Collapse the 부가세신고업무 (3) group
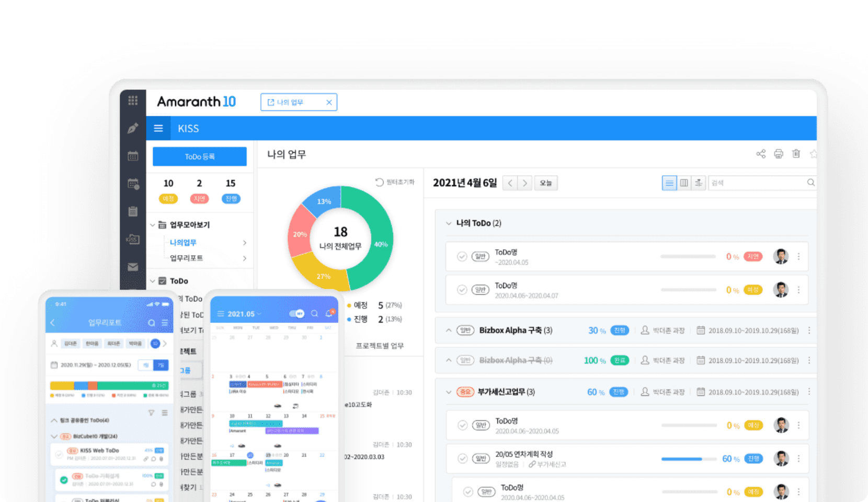 pos(448,392)
